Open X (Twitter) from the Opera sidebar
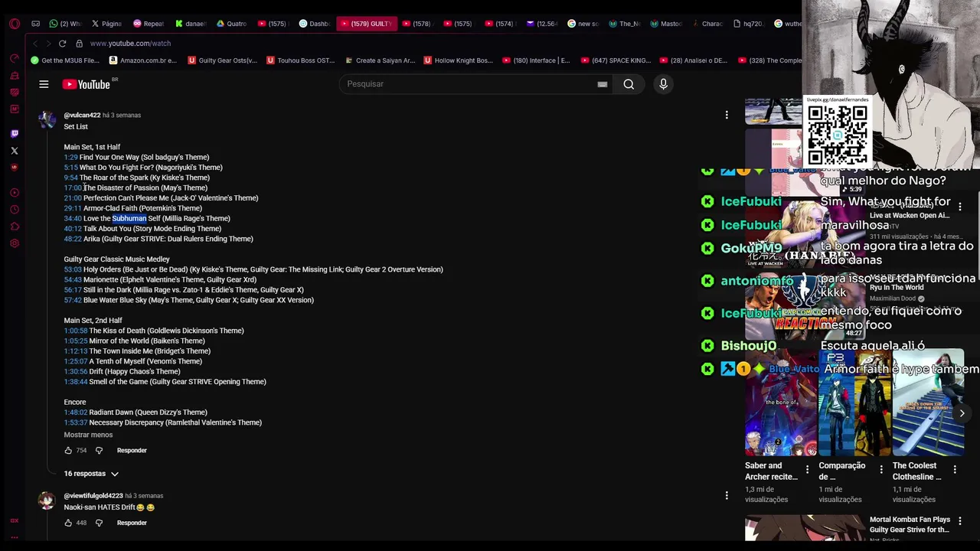The height and width of the screenshot is (551, 980). click(x=15, y=151)
